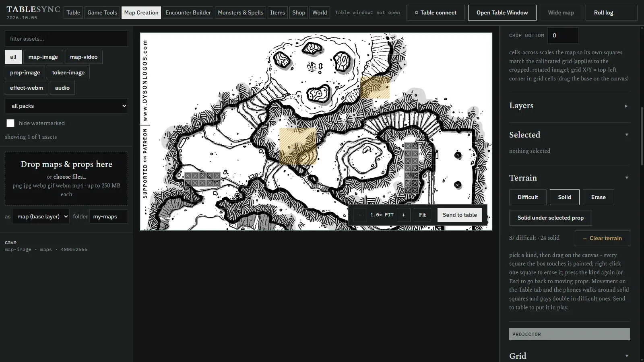Viewport: 644px width, 362px height.
Task: Click the folder name field my-maps
Action: [108, 216]
